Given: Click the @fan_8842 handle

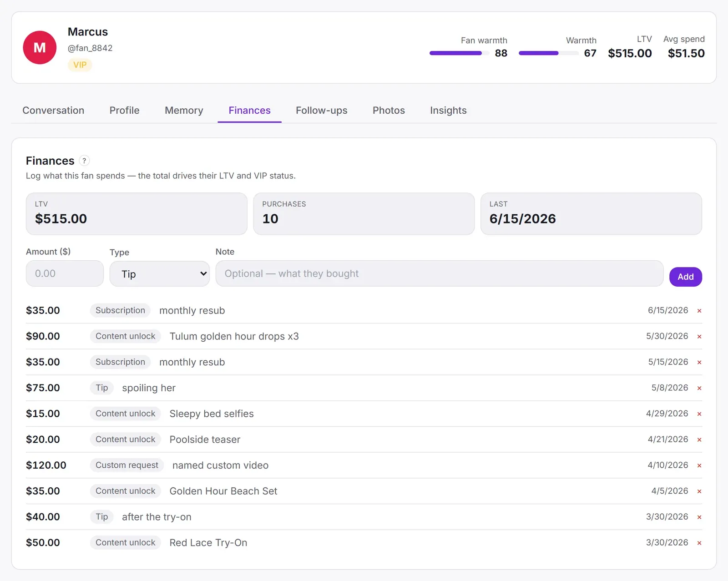Looking at the screenshot, I should pos(90,48).
